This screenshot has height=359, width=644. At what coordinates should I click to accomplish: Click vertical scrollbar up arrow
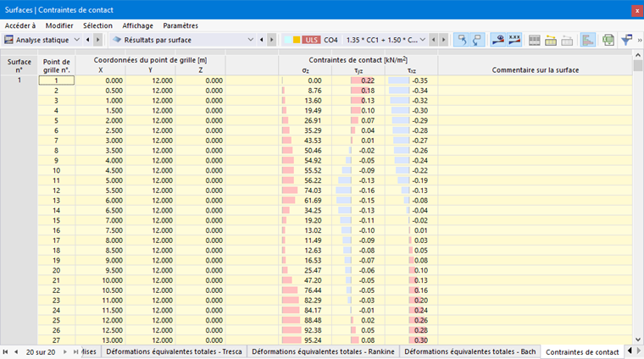638,54
